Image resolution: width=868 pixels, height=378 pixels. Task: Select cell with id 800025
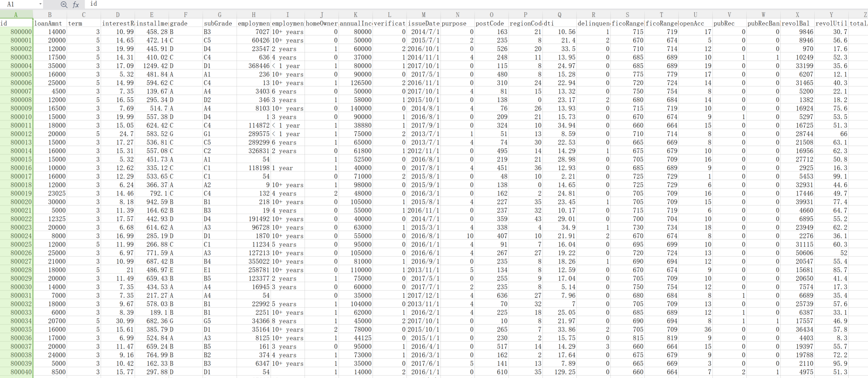pos(17,244)
